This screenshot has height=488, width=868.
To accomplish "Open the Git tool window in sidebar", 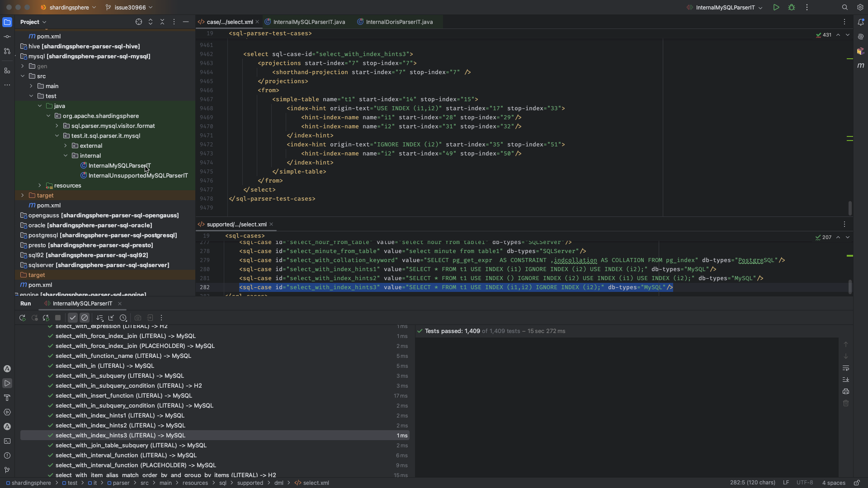I will (7, 470).
